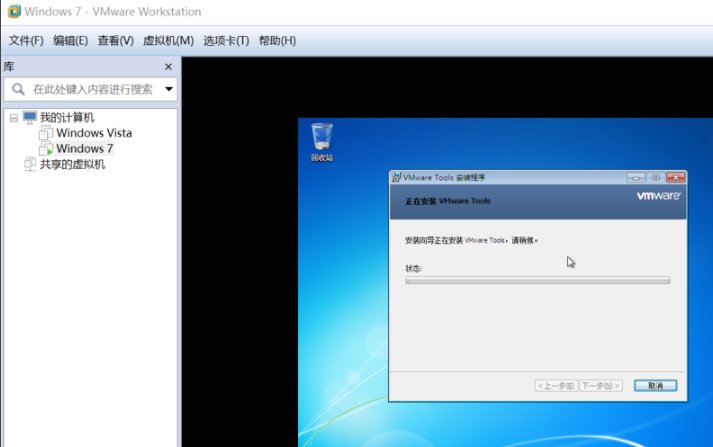Click the VMware Tools installer title icon

tap(397, 177)
